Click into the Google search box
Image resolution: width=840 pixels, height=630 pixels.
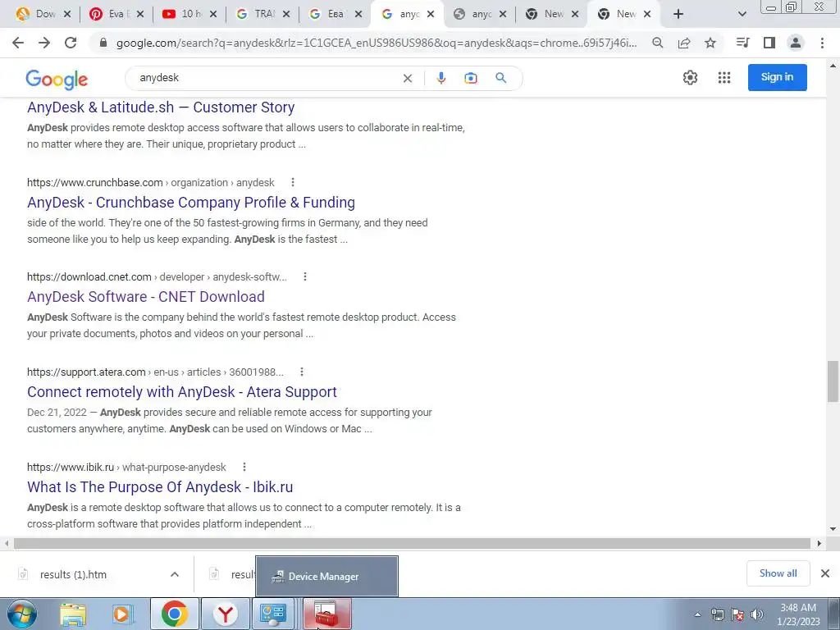(268, 78)
